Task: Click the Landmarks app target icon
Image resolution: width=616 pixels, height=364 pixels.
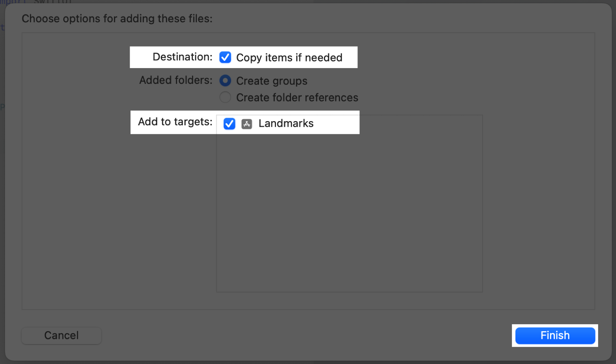Action: [247, 124]
